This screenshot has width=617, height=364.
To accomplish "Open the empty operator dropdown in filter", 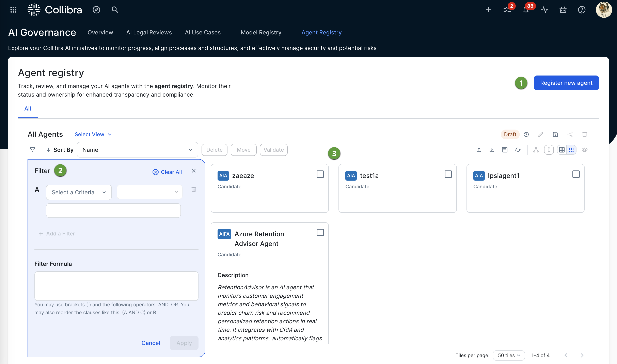I will coord(149,192).
